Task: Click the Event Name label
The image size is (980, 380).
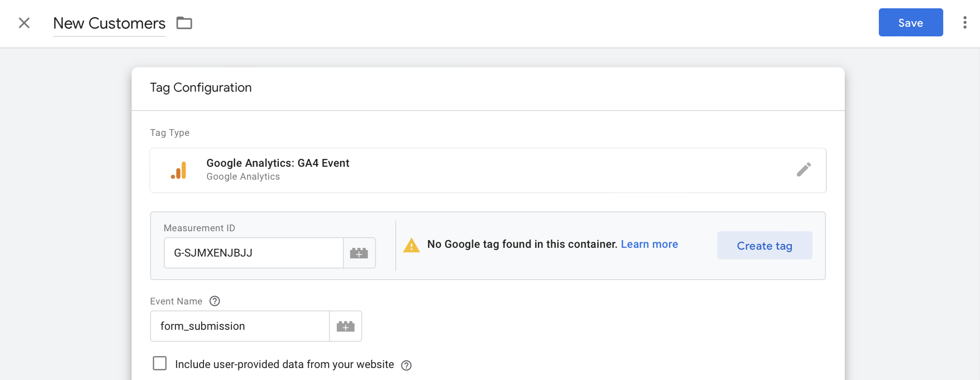Action: (x=176, y=301)
